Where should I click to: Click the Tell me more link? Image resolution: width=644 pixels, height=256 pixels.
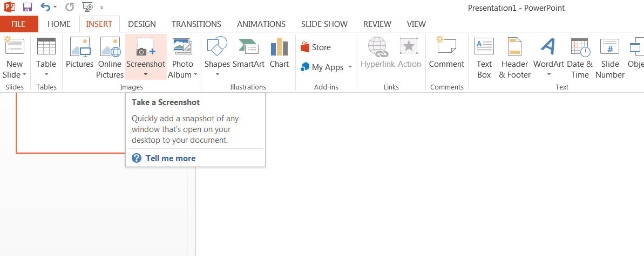[171, 158]
